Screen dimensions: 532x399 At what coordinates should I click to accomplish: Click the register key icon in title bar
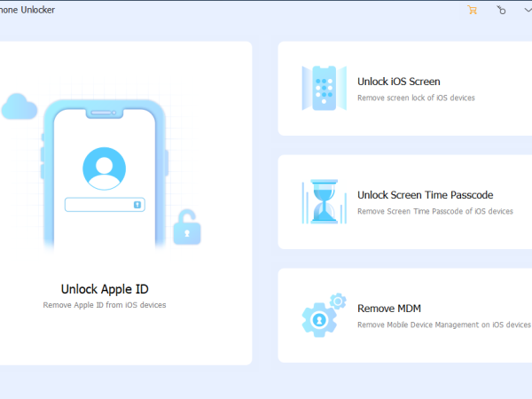(x=501, y=10)
